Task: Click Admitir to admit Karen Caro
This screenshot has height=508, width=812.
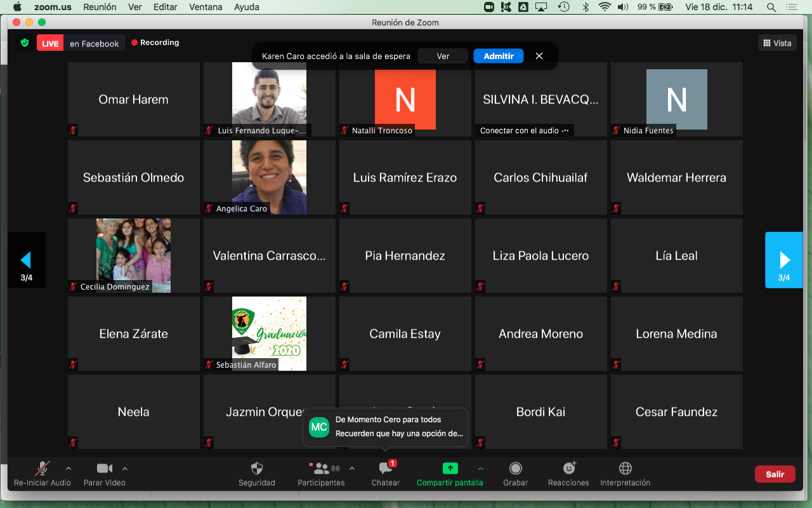Action: [498, 56]
